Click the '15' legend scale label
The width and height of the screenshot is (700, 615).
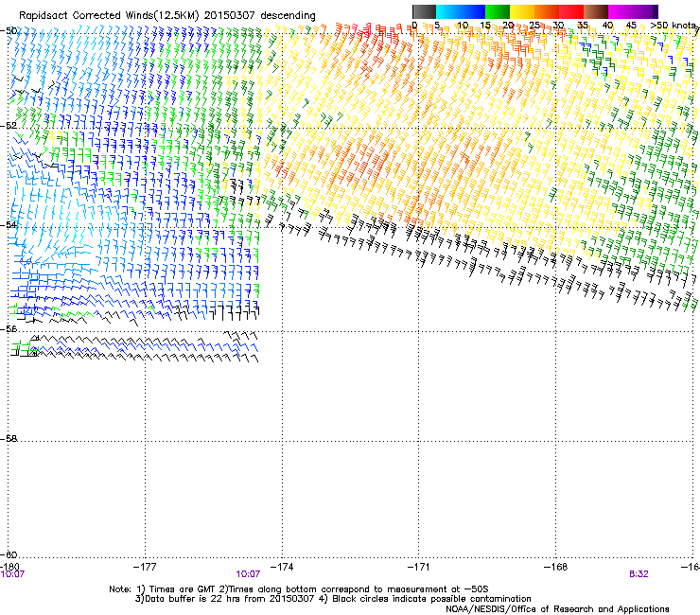(485, 26)
